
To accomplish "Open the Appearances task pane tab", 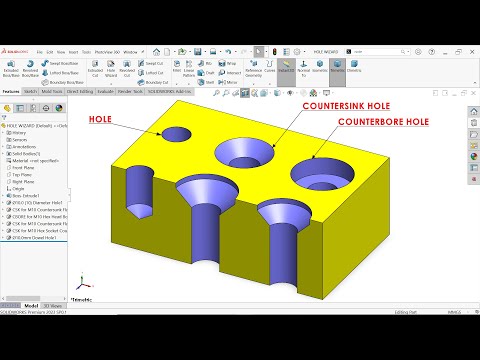I will point(474,156).
